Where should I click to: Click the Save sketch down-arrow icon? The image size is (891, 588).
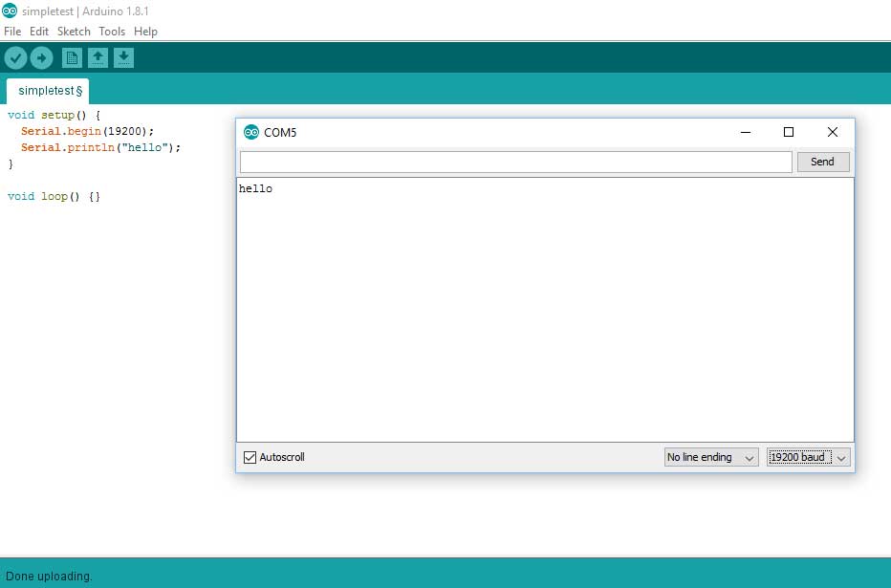click(123, 57)
